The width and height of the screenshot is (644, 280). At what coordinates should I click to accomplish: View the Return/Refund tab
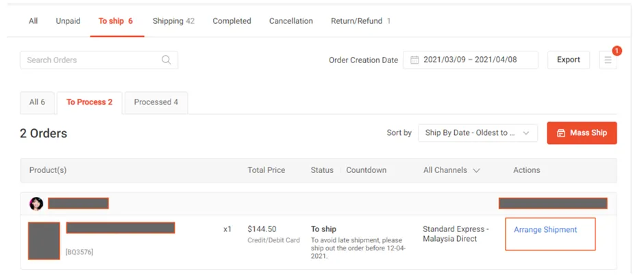click(360, 21)
